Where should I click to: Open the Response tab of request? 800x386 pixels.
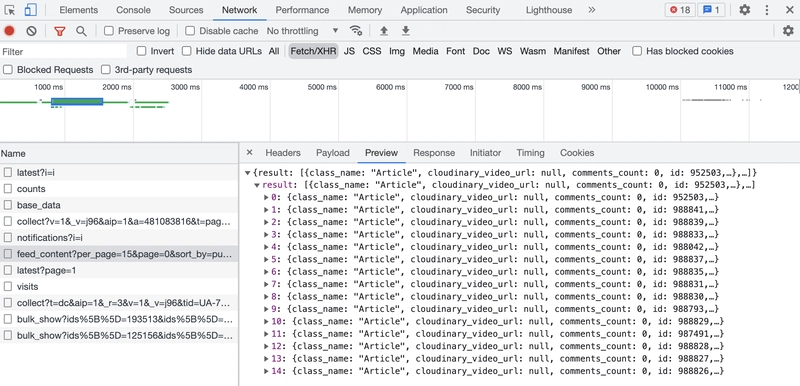pyautogui.click(x=434, y=153)
